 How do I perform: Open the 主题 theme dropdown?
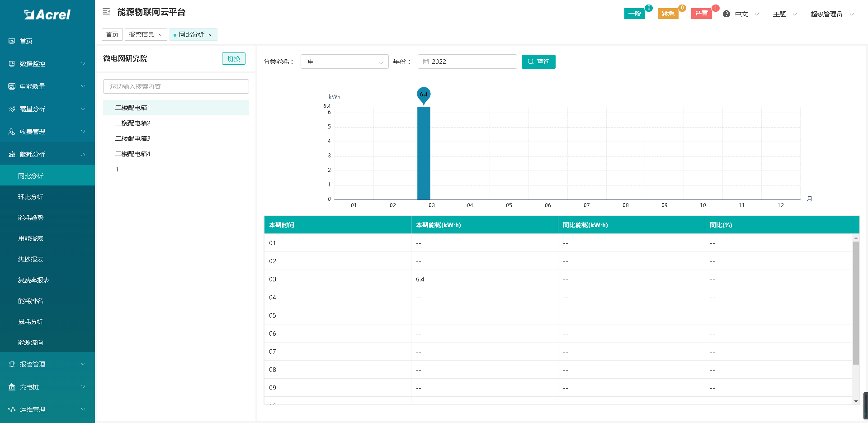784,14
